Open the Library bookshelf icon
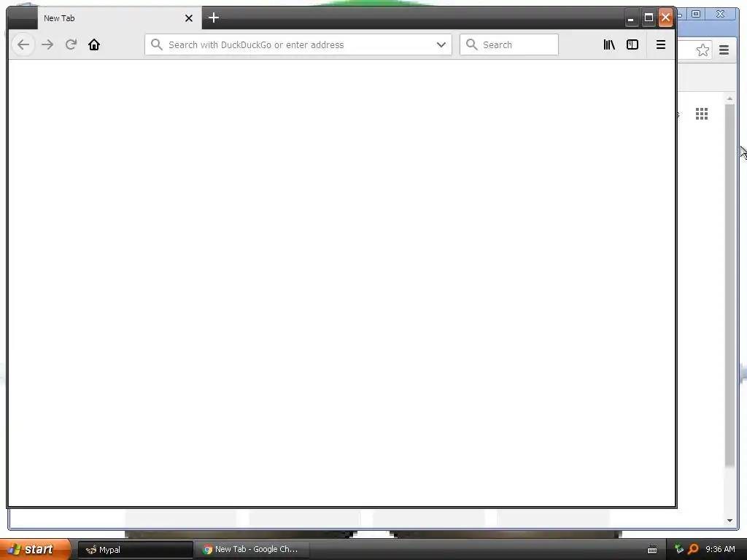Image resolution: width=747 pixels, height=560 pixels. (x=609, y=44)
